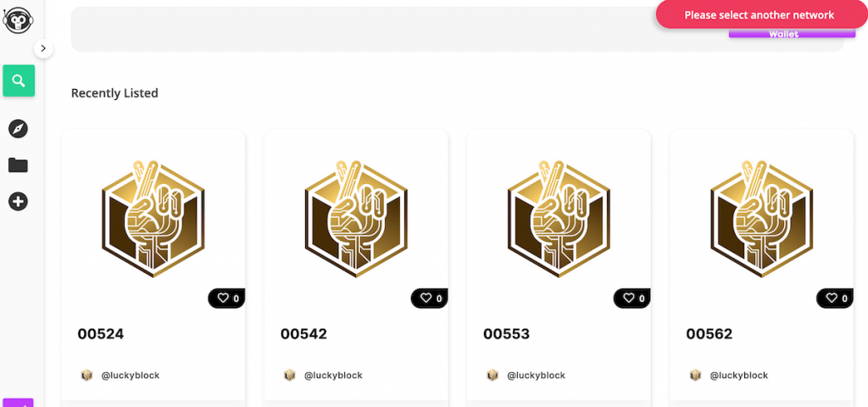Open the compass explore icon
Screen dimensions: 868x407
coord(19,129)
